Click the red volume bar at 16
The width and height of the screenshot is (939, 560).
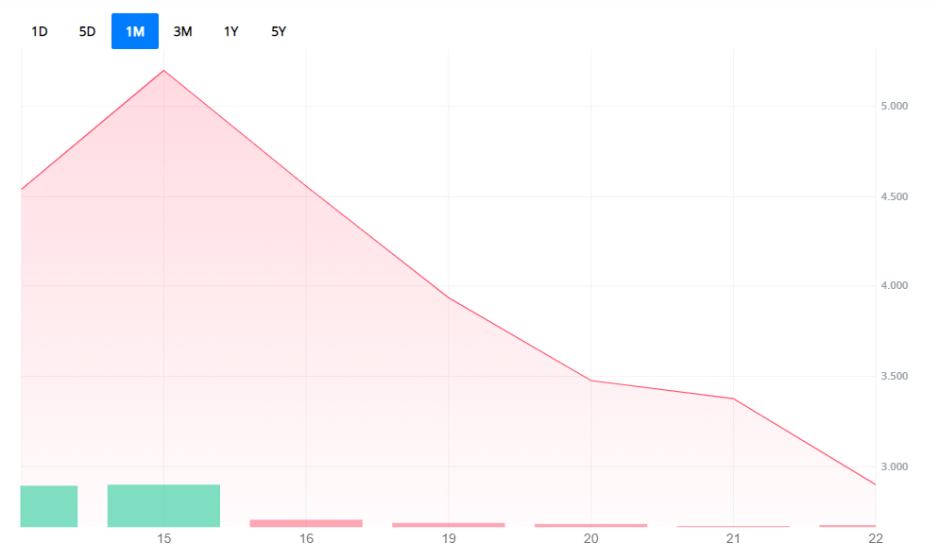click(x=306, y=522)
